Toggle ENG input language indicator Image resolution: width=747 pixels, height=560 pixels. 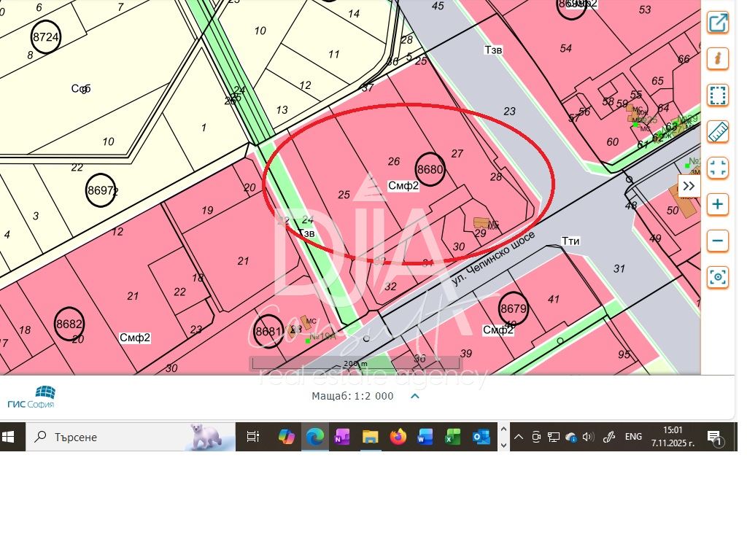[633, 437]
